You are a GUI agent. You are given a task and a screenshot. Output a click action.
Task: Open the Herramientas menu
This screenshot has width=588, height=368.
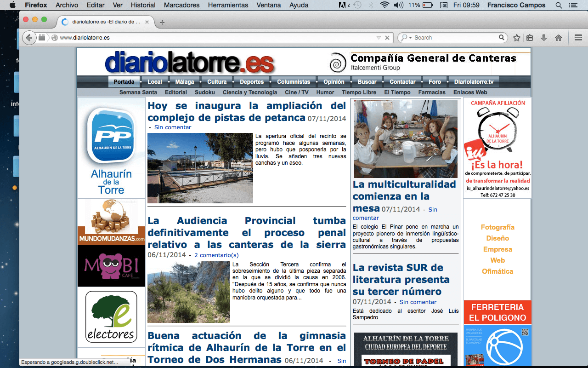[x=228, y=5]
